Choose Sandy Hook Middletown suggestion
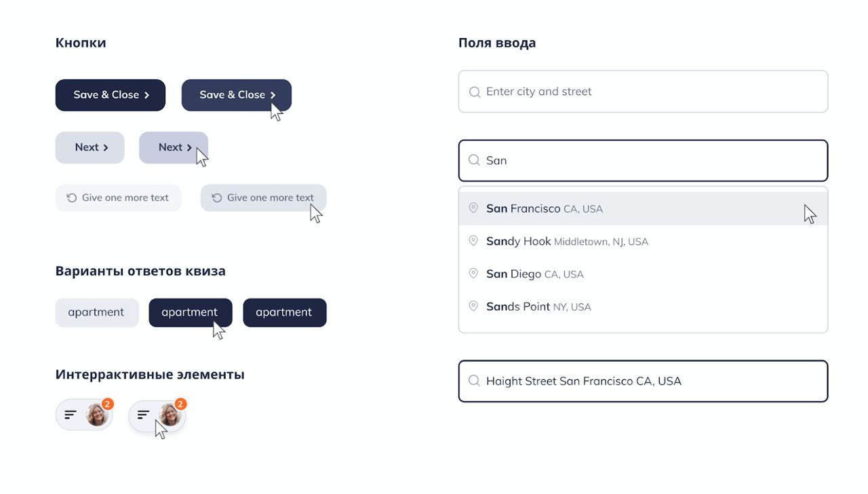Screen dimensions: 868x494 567,241
